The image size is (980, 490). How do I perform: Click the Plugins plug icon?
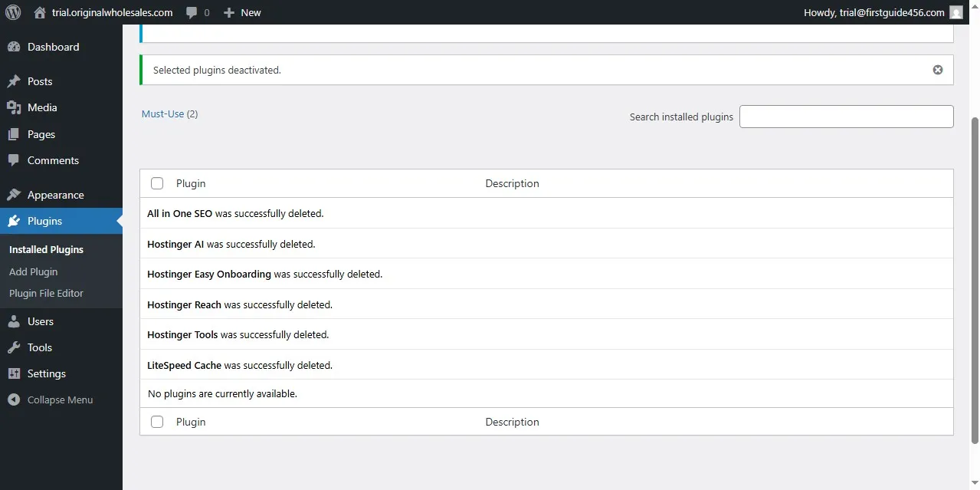[x=15, y=221]
